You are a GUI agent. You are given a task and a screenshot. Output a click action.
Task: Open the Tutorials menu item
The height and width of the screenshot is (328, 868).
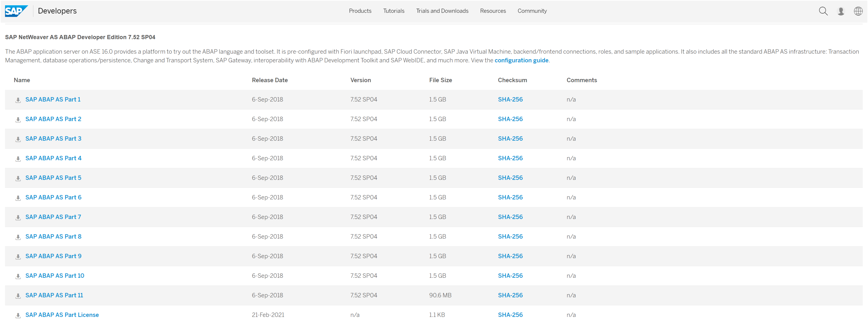[393, 11]
